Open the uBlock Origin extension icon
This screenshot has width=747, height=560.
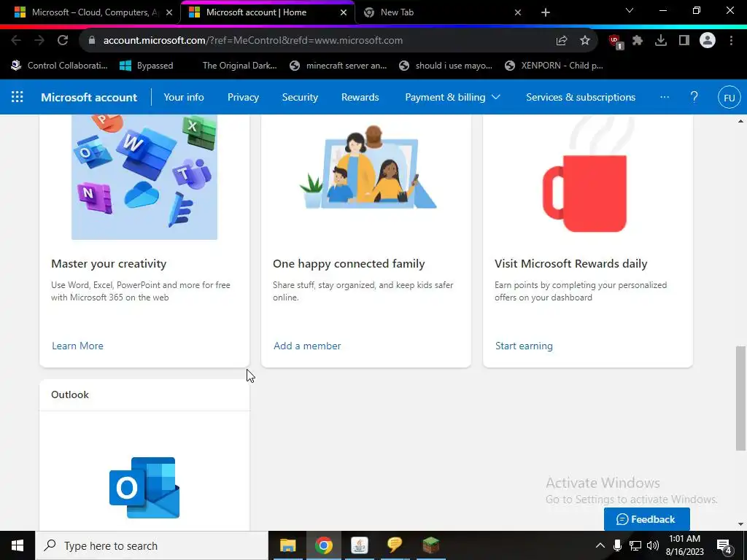tap(616, 42)
